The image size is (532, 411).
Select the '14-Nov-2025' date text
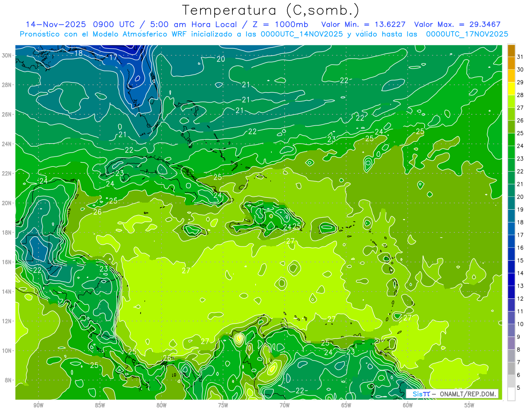click(55, 24)
